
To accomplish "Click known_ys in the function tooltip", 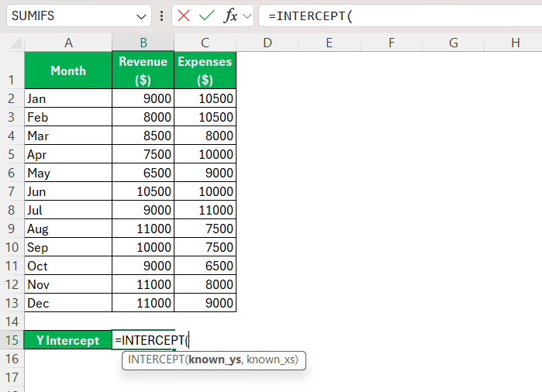I will (x=215, y=360).
